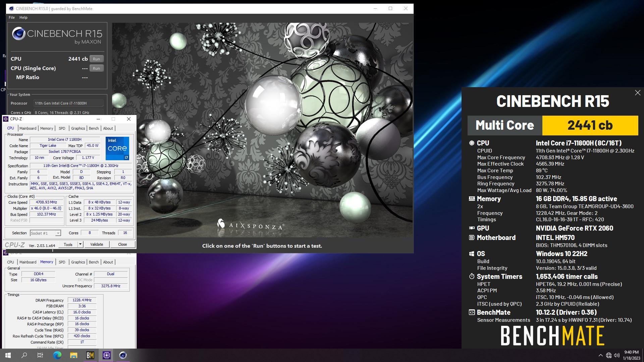Minimize the CPU-Z window

(98, 119)
